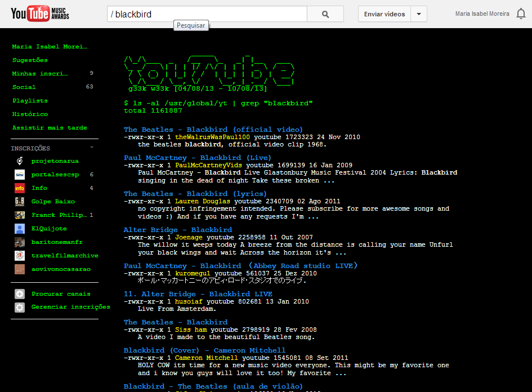Screen dimensions: 532x392
Task: Click the projetonarua channel avatar icon
Action: [20, 161]
